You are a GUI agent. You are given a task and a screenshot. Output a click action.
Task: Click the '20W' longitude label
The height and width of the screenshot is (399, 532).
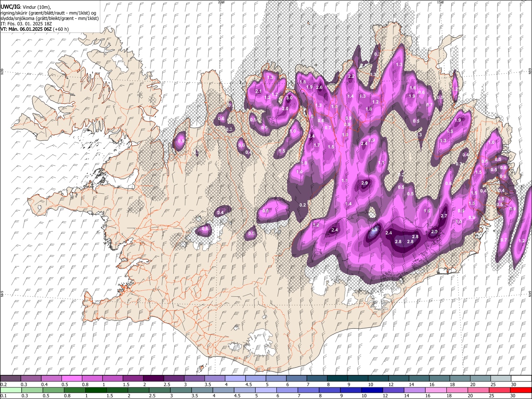pyautogui.click(x=221, y=2)
